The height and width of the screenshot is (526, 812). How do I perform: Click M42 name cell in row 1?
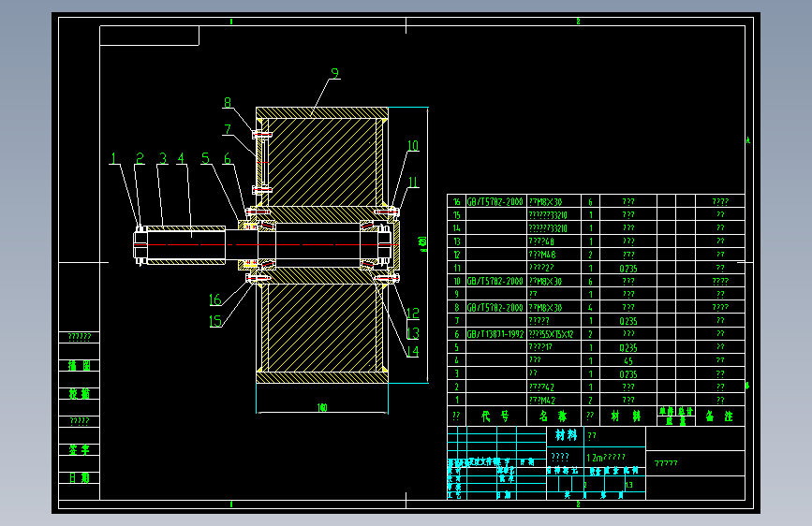542,401
